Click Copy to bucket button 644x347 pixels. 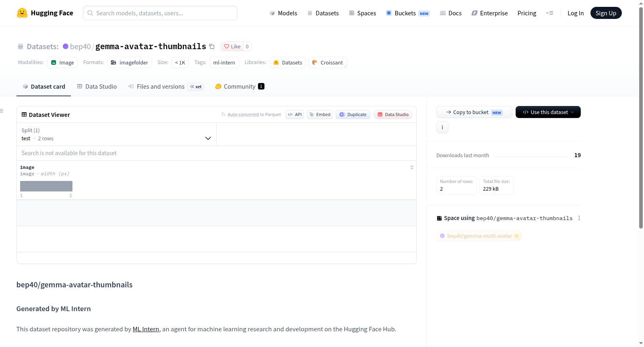(474, 112)
